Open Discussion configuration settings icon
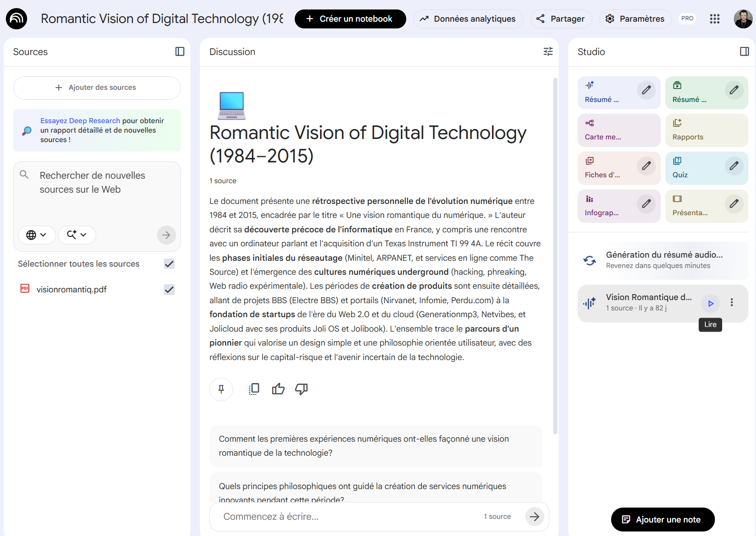Viewport: 756px width, 536px height. click(548, 51)
